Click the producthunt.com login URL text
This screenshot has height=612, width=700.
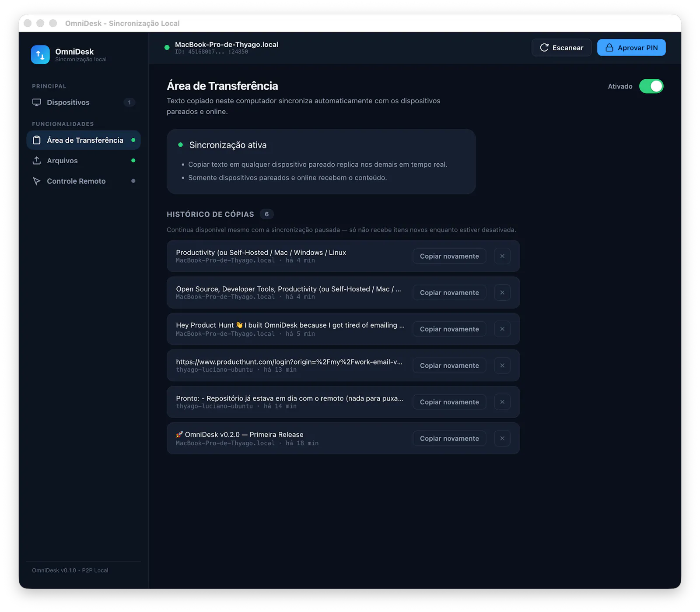pos(289,362)
